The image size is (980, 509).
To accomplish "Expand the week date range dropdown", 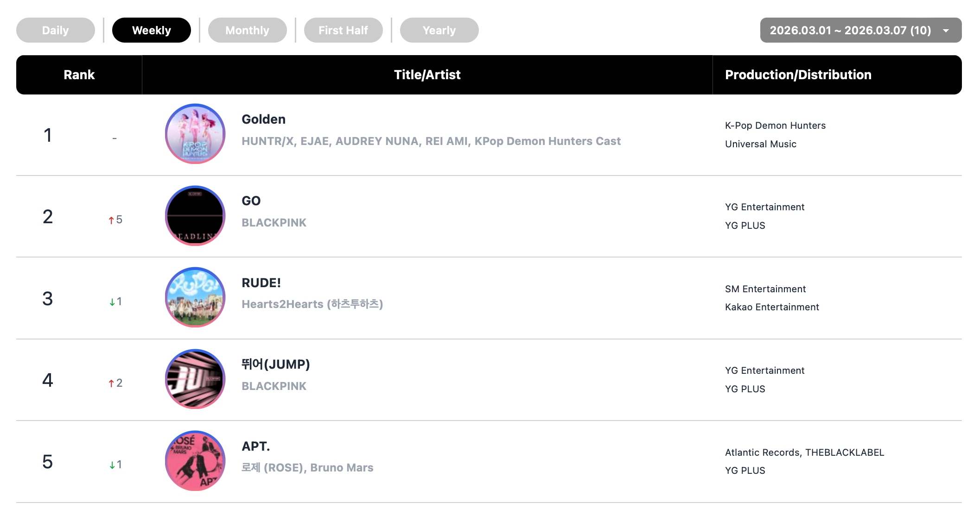I will (x=850, y=31).
